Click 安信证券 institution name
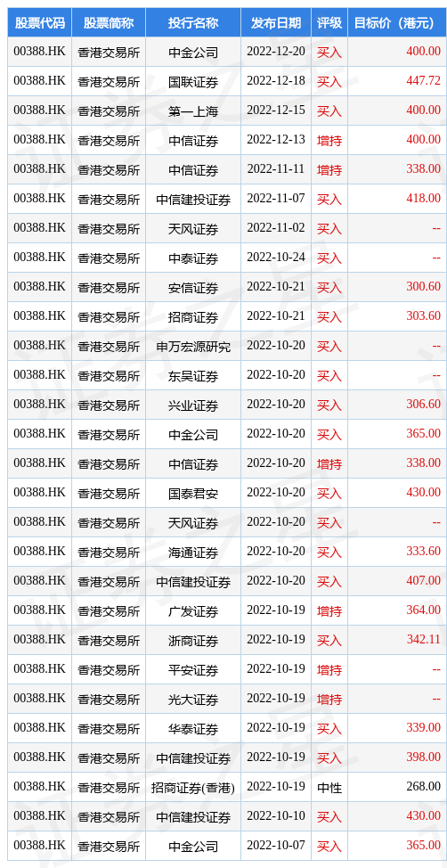Screen dimensions: 447x868 click(193, 287)
